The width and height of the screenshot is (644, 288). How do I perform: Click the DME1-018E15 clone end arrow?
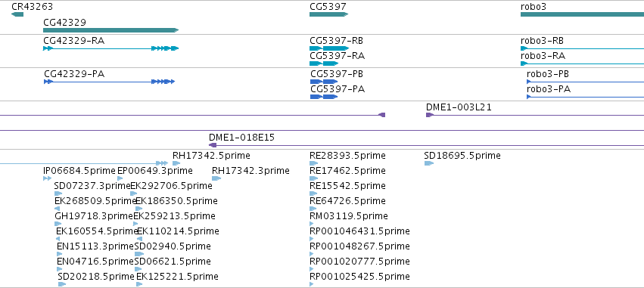coord(213,145)
